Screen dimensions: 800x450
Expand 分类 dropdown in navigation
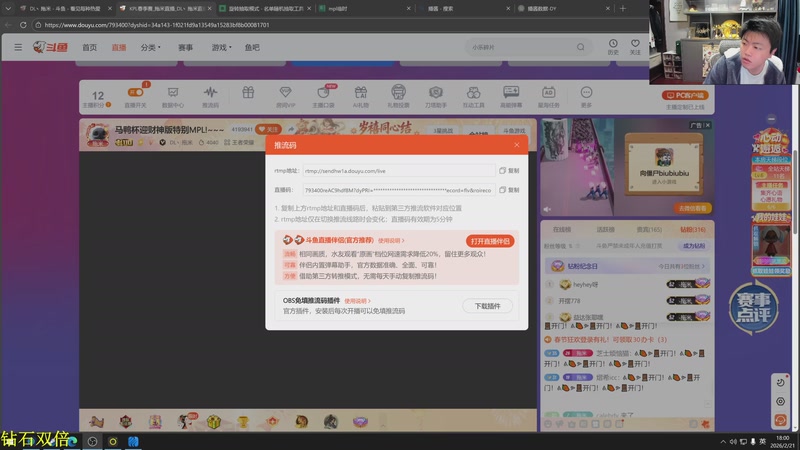point(150,47)
